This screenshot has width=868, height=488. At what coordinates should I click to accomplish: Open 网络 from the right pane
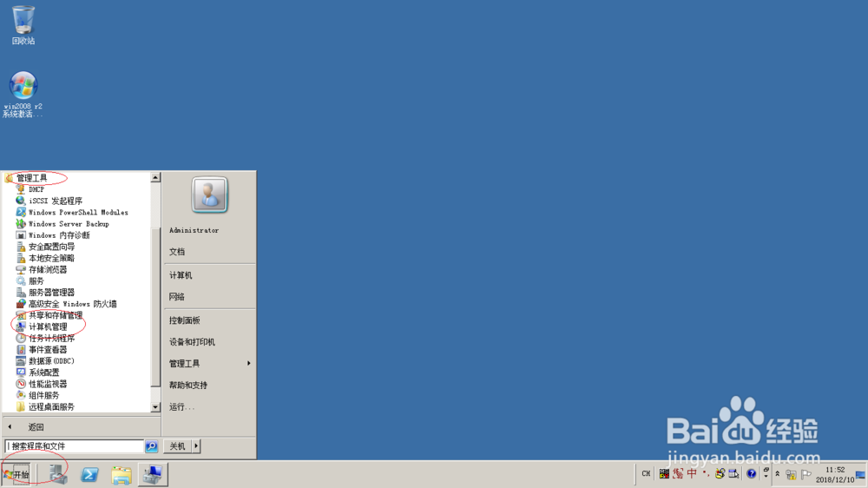click(x=177, y=297)
